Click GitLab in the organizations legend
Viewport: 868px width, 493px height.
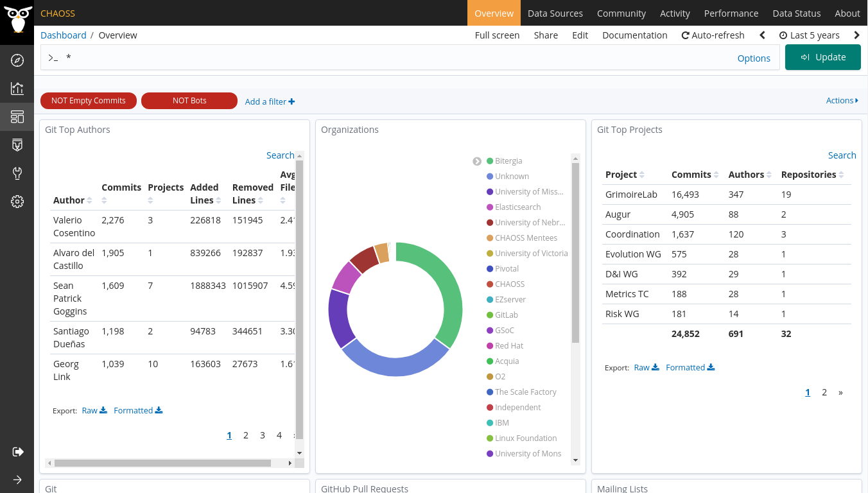pos(507,315)
